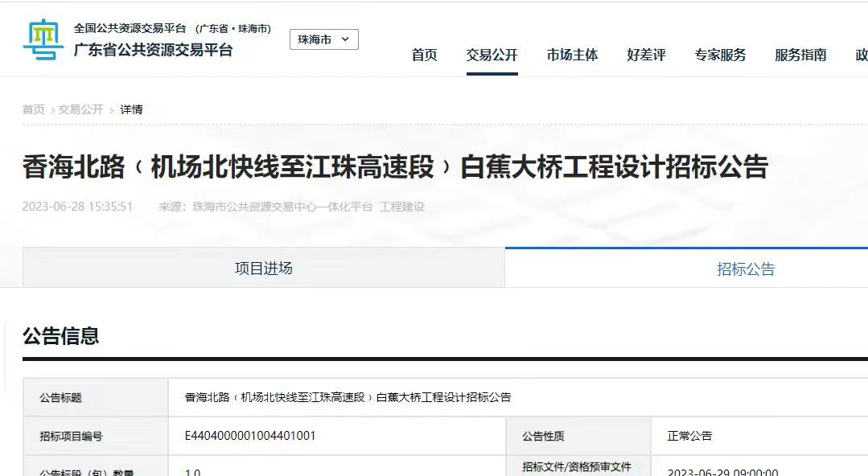The height and width of the screenshot is (476, 868).
Task: Click the 公告标题 value in the table
Action: pos(348,397)
